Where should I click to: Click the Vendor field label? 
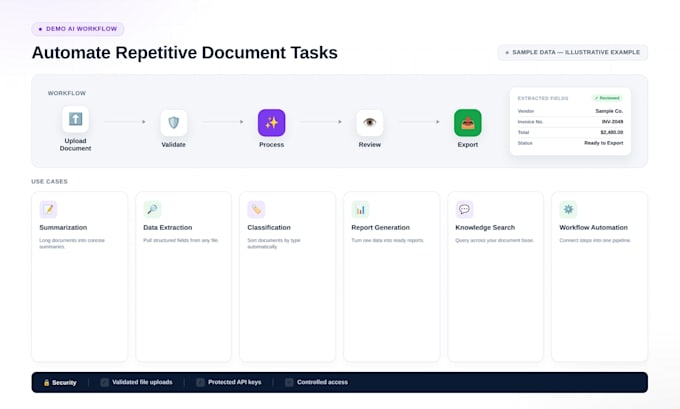[x=526, y=111]
